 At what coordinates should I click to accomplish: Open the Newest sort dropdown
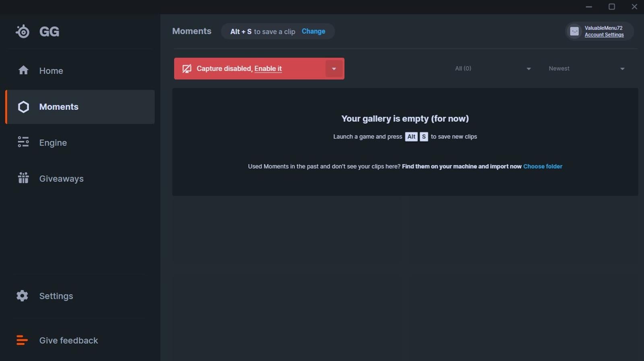tap(586, 69)
